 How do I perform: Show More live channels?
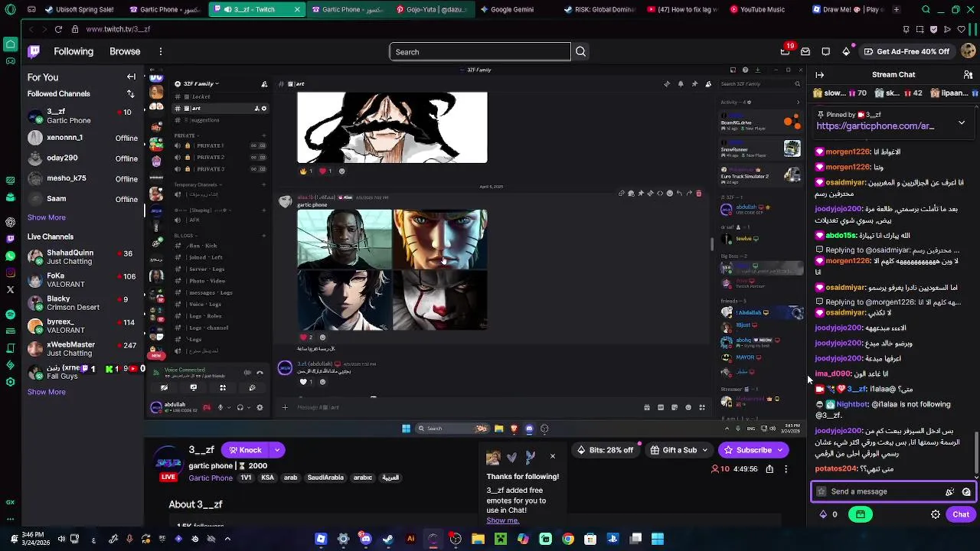(47, 392)
